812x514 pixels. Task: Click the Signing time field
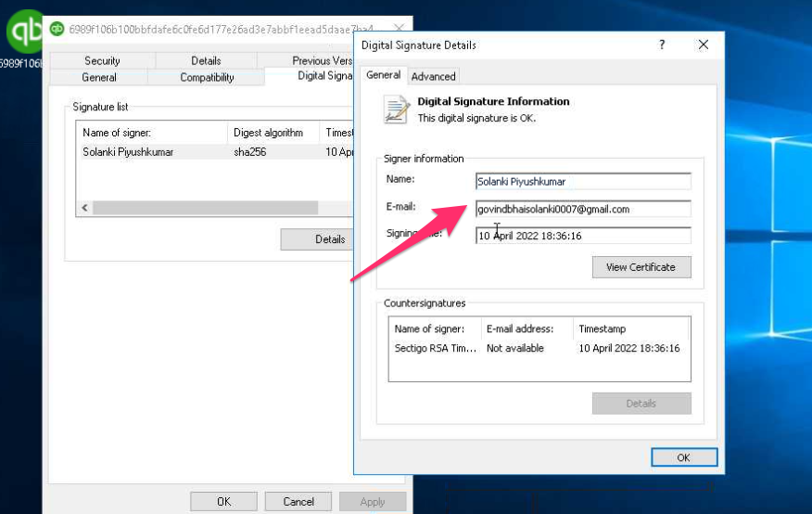583,236
